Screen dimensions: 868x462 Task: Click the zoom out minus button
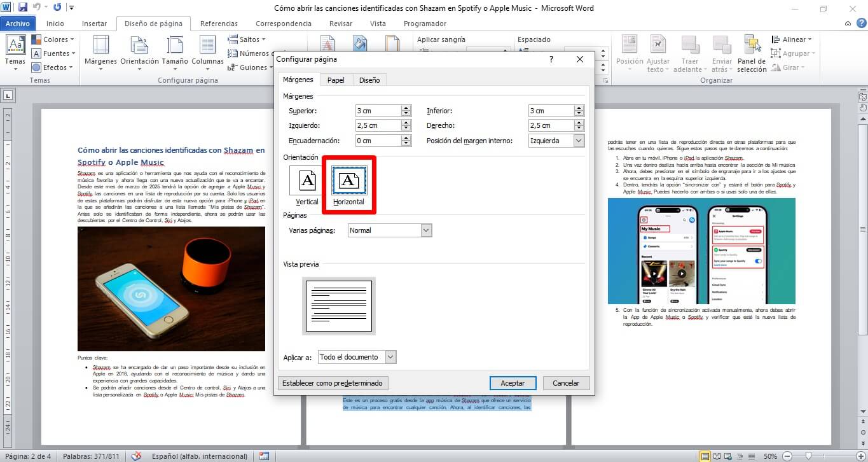point(787,456)
